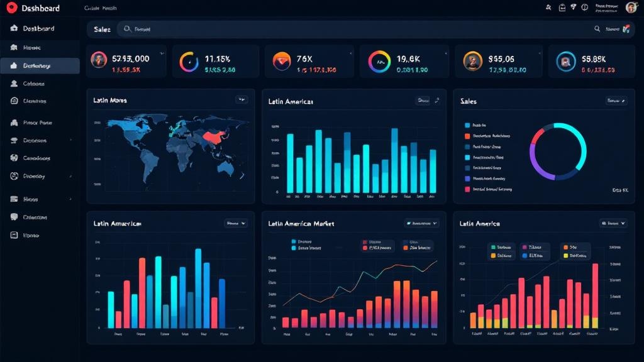The width and height of the screenshot is (644, 362).
Task: Open the dropdown on the Latin America Market panel
Action: [x=421, y=223]
